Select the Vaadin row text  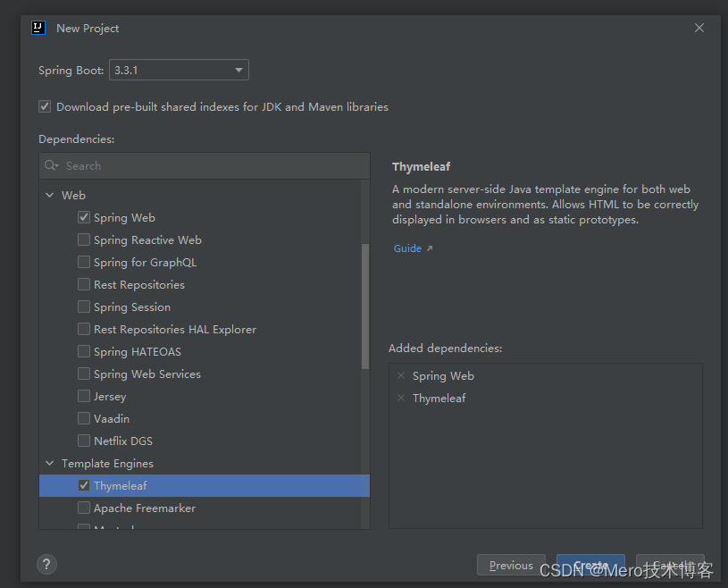tap(112, 418)
